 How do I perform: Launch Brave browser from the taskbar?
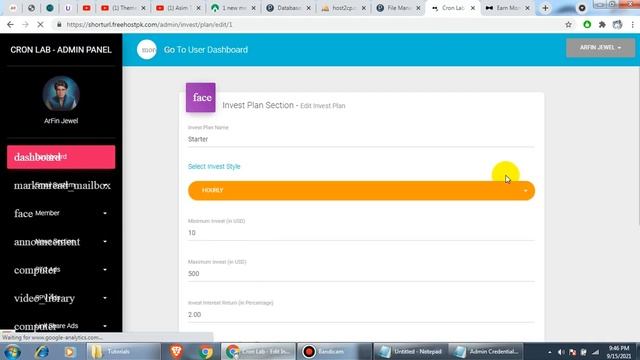pos(176,351)
